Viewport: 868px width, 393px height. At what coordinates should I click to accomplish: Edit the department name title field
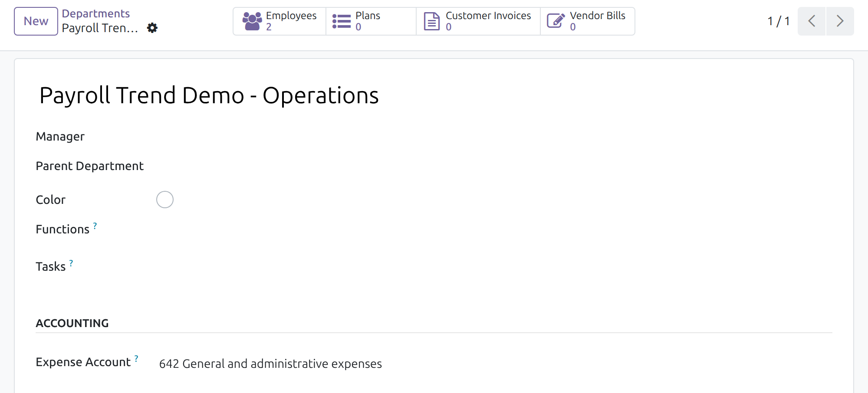pos(209,95)
